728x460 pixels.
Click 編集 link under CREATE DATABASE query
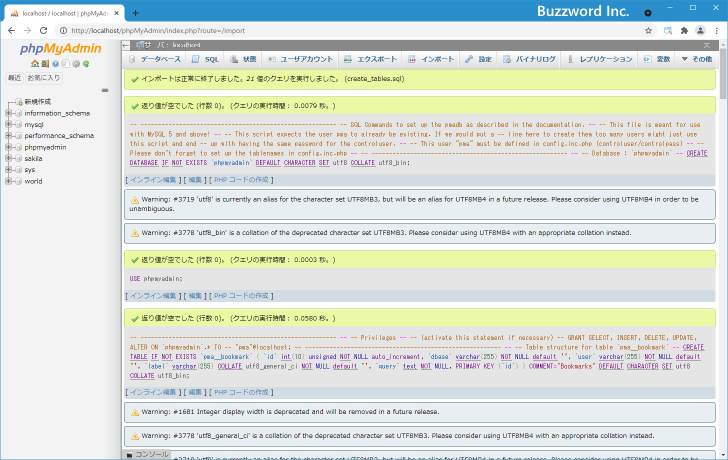pos(195,180)
